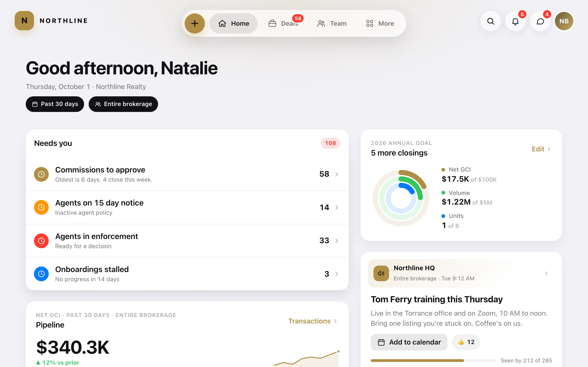Click the Seen by progress bar

point(433,360)
